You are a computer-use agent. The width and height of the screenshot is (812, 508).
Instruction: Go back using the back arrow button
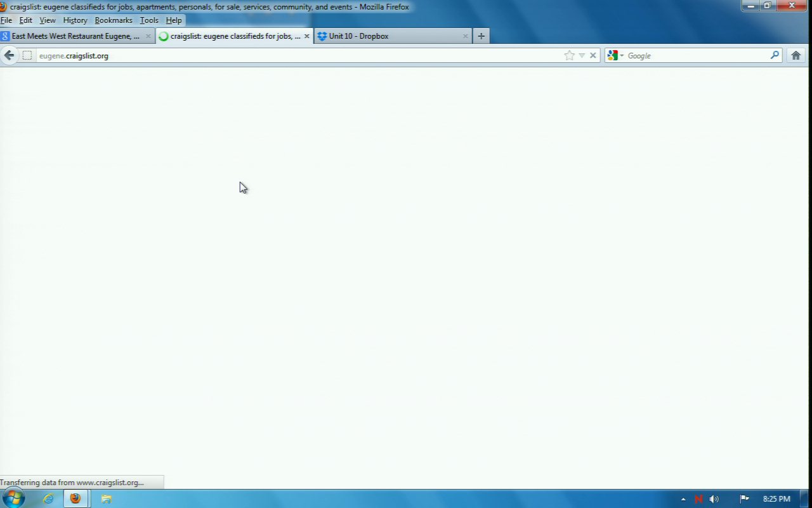click(x=9, y=55)
